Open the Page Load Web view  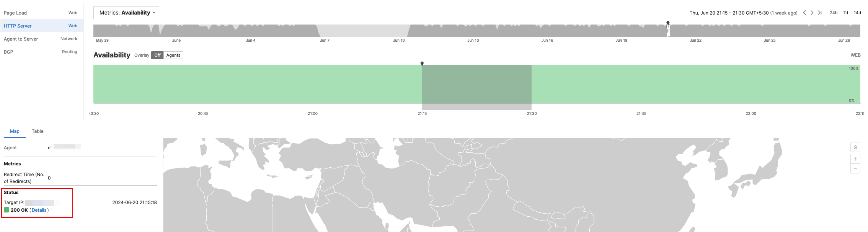coord(15,13)
